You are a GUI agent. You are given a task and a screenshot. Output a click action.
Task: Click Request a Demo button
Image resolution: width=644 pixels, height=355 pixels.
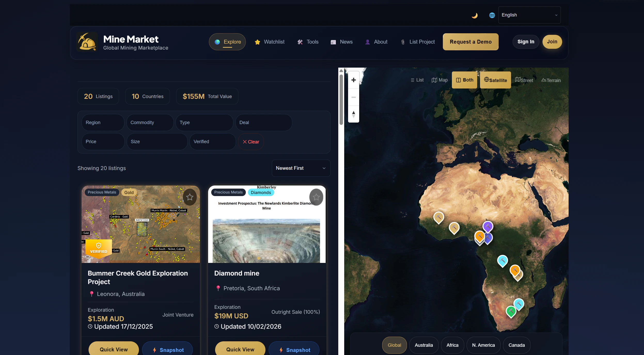coord(470,42)
